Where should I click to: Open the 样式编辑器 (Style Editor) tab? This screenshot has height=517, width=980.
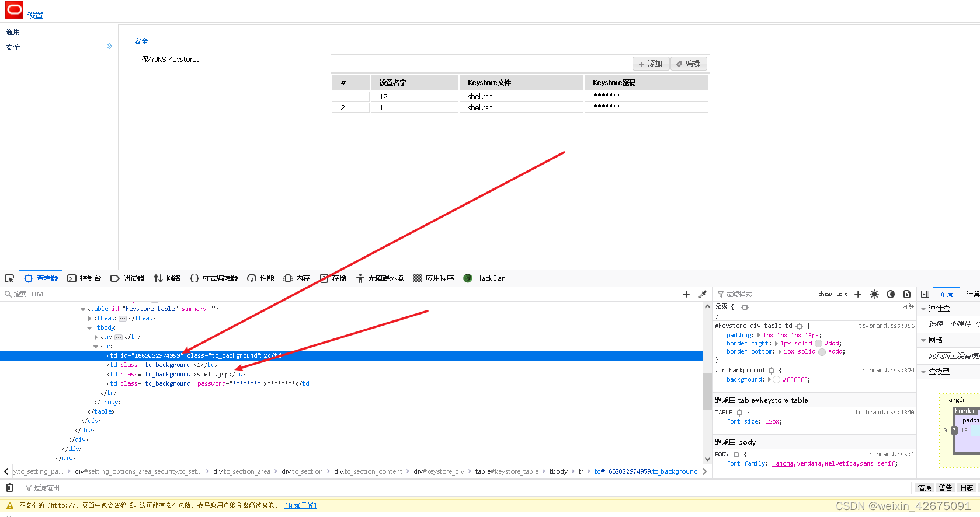pos(214,278)
